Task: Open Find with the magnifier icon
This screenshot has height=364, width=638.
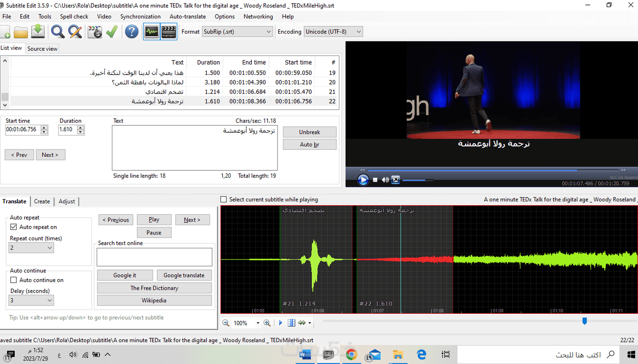Action: pos(58,32)
